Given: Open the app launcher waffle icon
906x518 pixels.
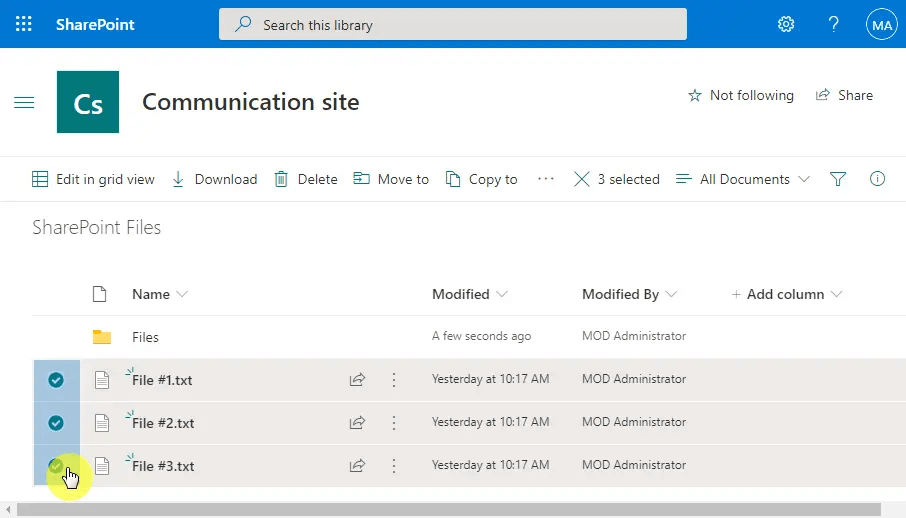Looking at the screenshot, I should click(x=24, y=24).
